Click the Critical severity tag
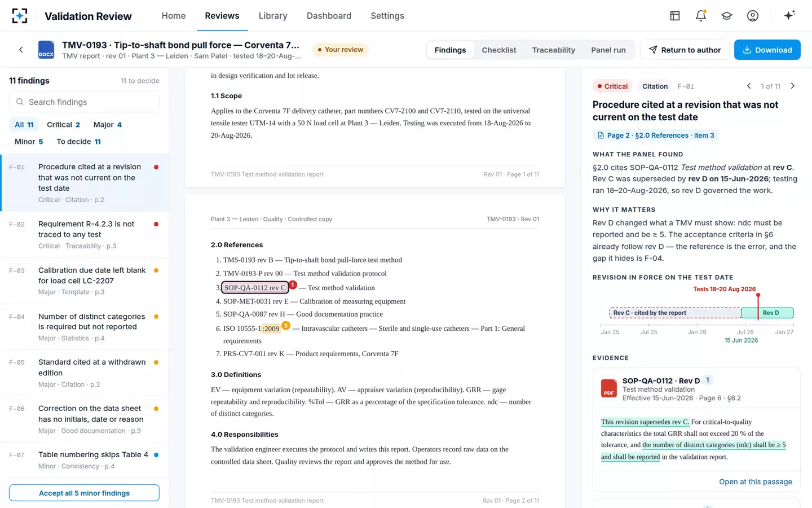The image size is (812, 508). click(x=612, y=86)
